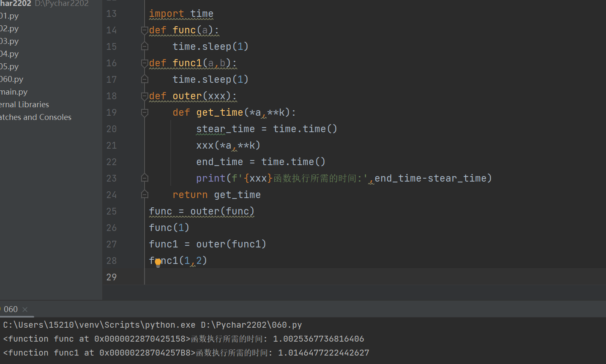This screenshot has height=364, width=606.
Task: Collapse the get_time function fold marker
Action: [145, 112]
